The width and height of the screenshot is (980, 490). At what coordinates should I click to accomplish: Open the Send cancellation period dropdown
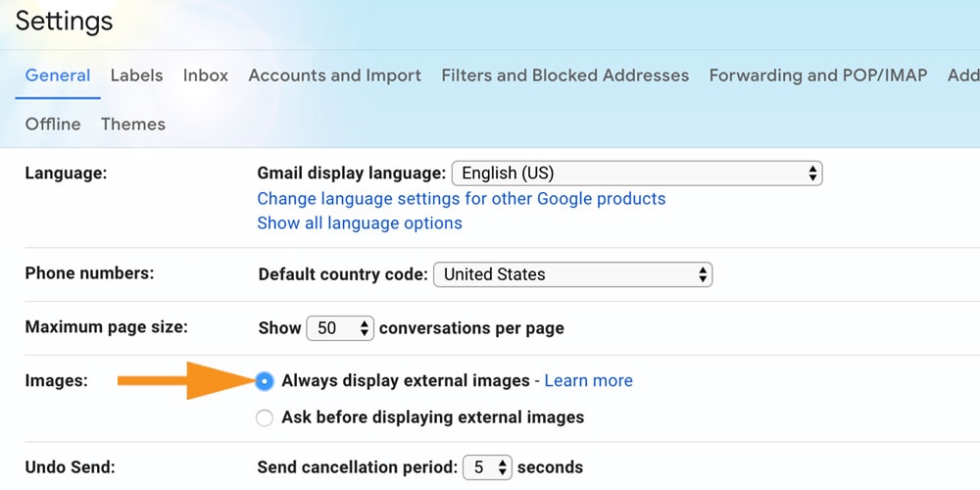point(487,467)
